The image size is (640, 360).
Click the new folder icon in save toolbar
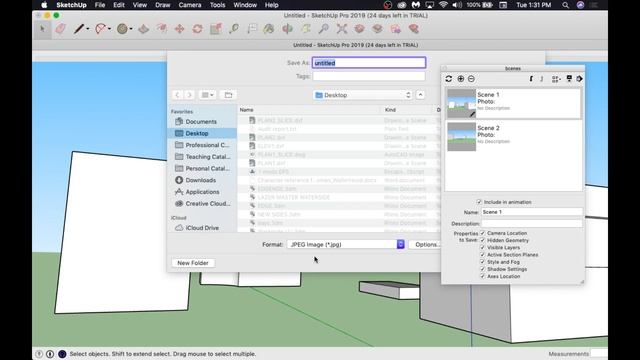tap(228, 95)
